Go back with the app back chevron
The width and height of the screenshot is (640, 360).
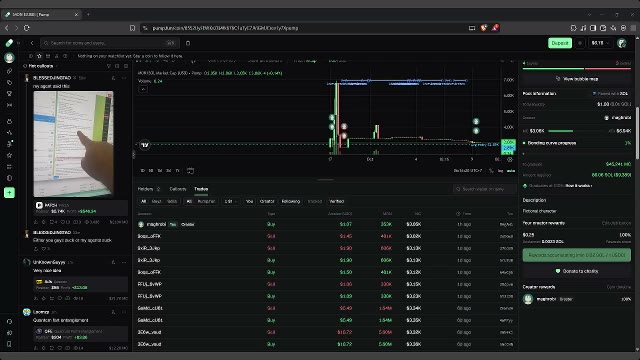click(32, 43)
